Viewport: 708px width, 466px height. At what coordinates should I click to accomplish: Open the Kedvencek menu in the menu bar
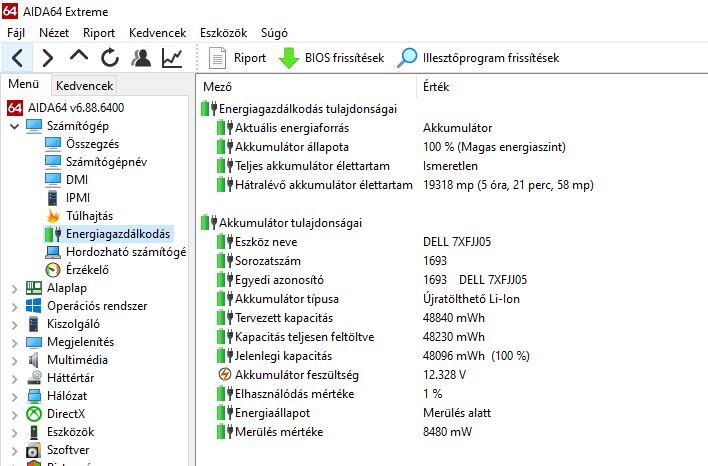click(x=158, y=33)
